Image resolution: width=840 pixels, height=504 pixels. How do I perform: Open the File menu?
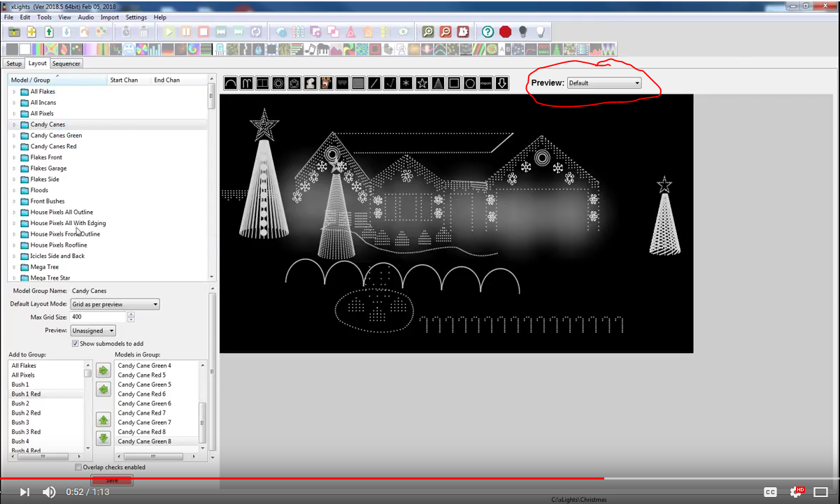pos(8,17)
